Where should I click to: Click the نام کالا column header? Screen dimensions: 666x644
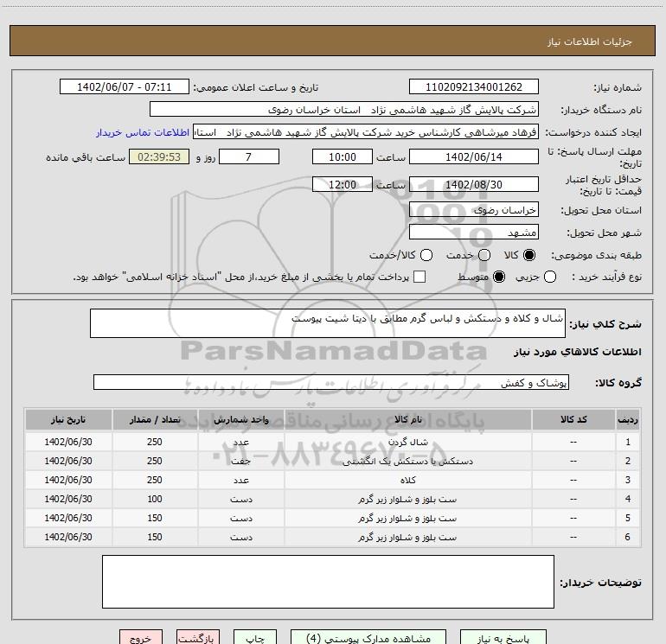click(407, 419)
